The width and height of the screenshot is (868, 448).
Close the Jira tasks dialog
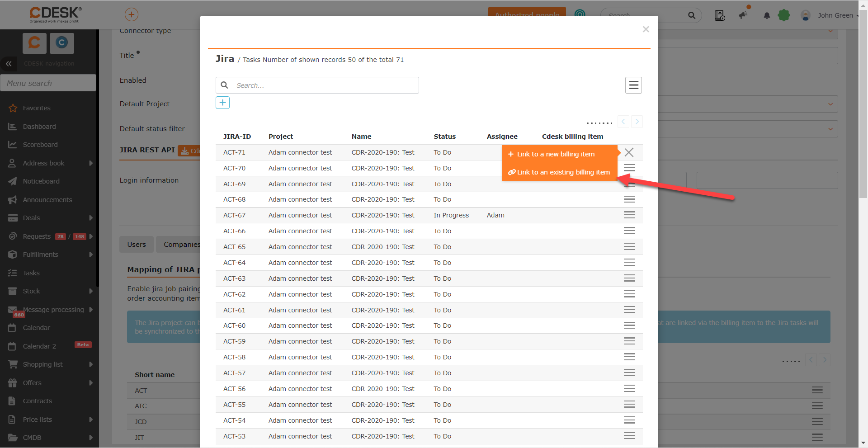tap(646, 29)
